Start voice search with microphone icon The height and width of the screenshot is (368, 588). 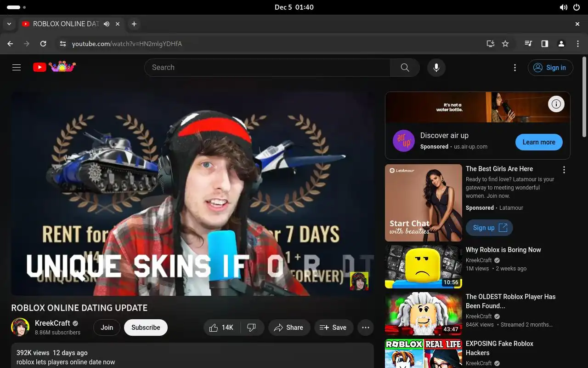(436, 68)
